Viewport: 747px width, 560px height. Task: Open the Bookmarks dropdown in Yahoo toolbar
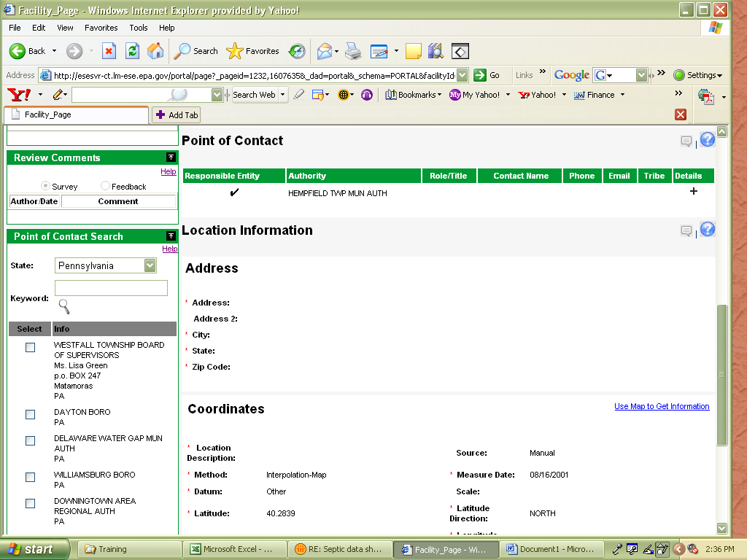413,95
